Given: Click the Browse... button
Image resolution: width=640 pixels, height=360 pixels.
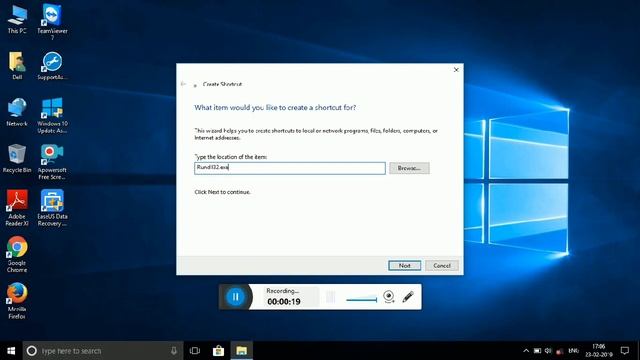Looking at the screenshot, I should pyautogui.click(x=409, y=168).
